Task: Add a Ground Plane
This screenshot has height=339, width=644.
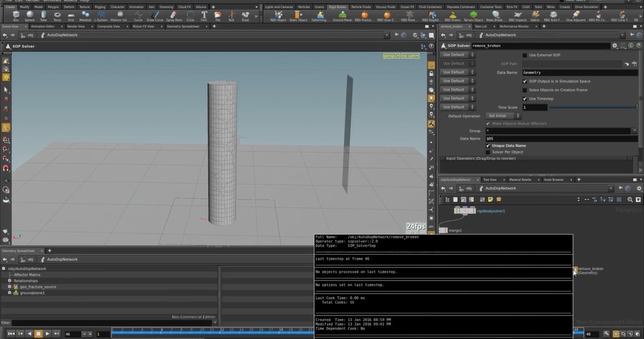Action: [342, 17]
